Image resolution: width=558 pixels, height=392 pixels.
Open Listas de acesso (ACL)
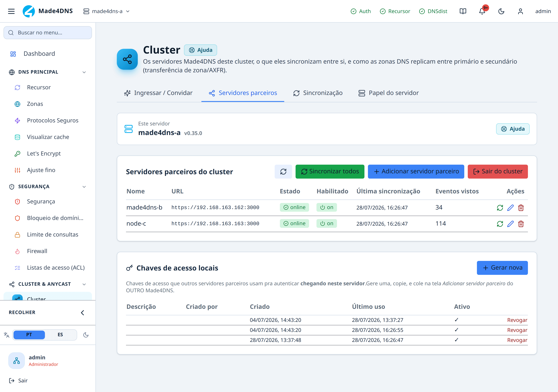[48, 268]
